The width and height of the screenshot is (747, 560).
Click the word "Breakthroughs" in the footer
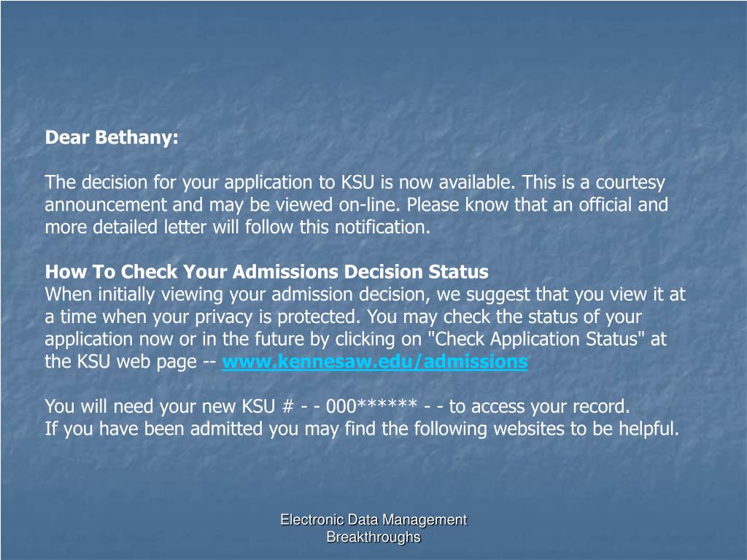click(x=373, y=537)
